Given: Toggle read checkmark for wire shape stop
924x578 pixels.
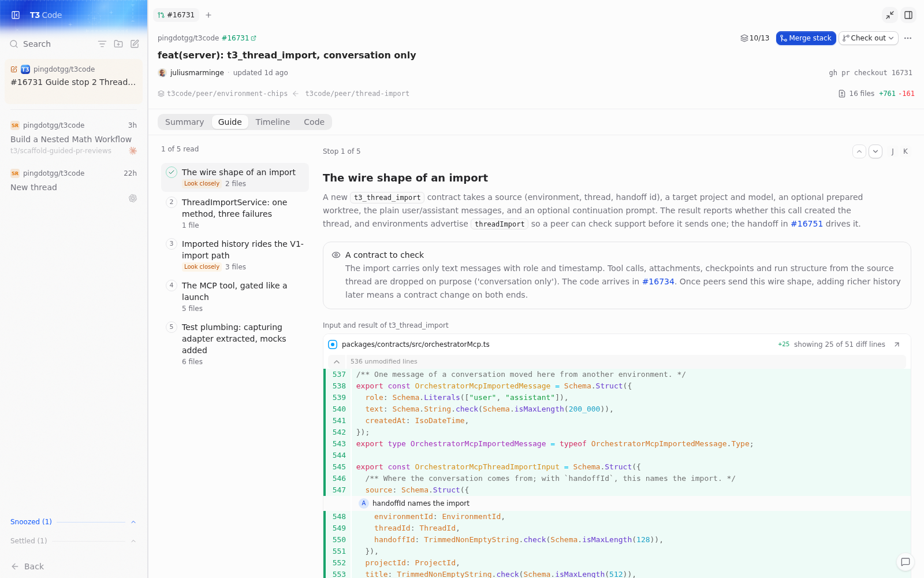Looking at the screenshot, I should [172, 172].
